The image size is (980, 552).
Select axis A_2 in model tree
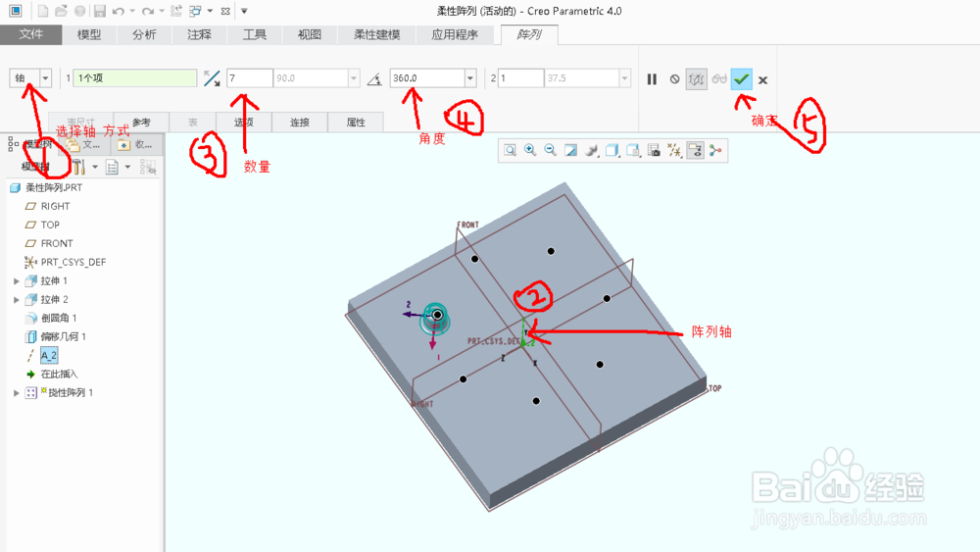click(x=49, y=356)
